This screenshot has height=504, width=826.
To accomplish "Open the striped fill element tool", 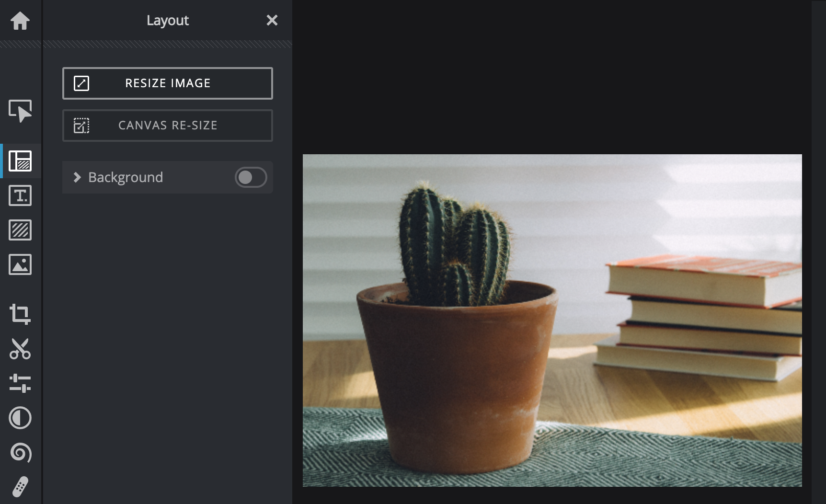I will 20,230.
